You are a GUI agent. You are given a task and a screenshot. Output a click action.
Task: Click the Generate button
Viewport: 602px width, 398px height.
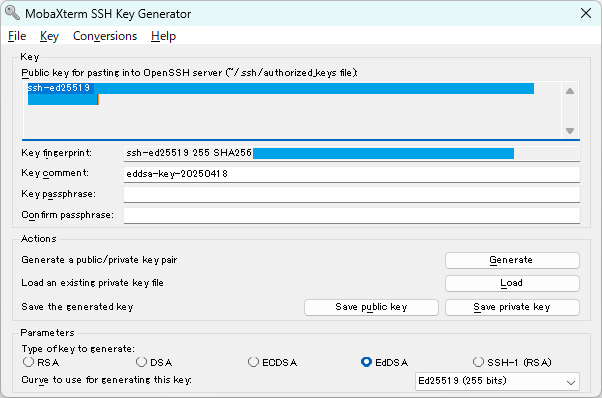click(x=512, y=260)
